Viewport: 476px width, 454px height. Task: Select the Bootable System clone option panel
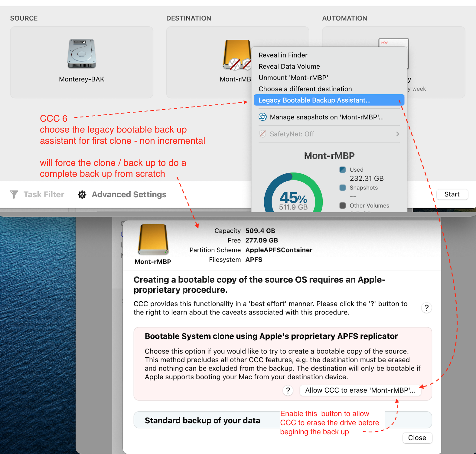tap(282, 364)
